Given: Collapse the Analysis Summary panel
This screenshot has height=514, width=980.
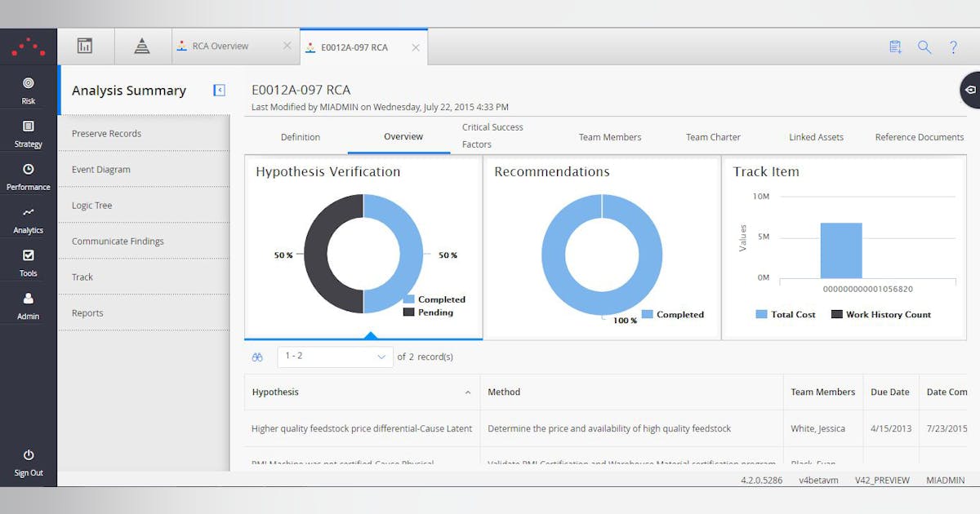Looking at the screenshot, I should tap(218, 91).
